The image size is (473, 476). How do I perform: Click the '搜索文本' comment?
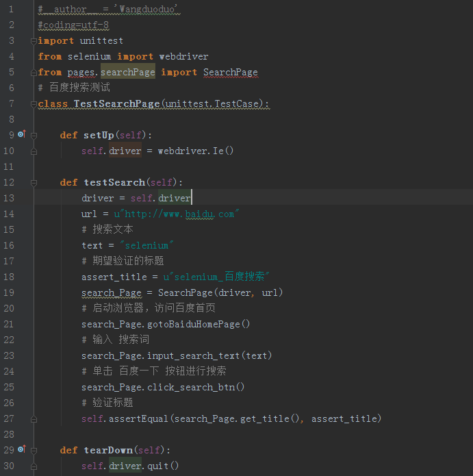point(112,229)
